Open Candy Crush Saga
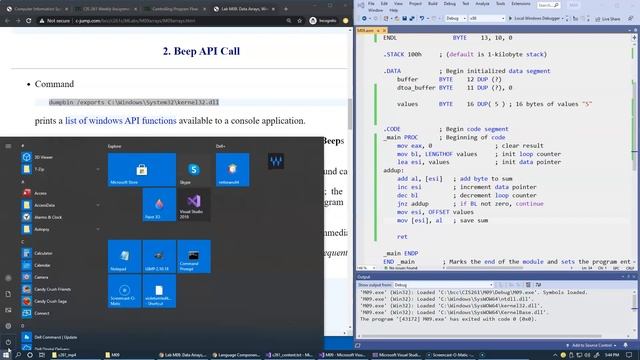The image size is (640, 360). pyautogui.click(x=59, y=301)
